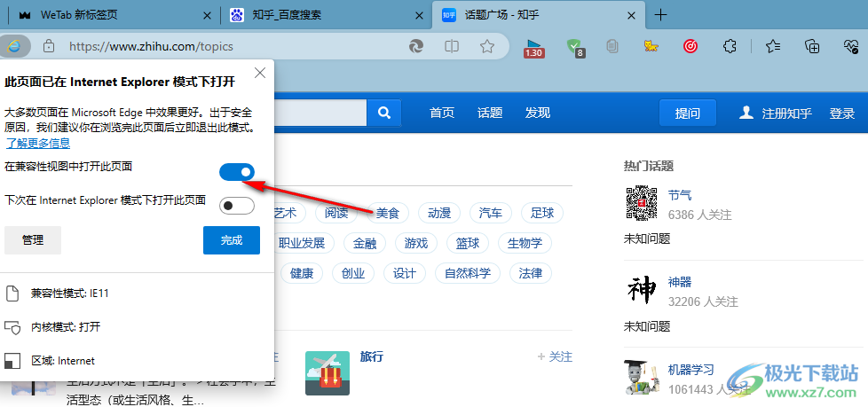Open split screen view icon

pos(452,46)
